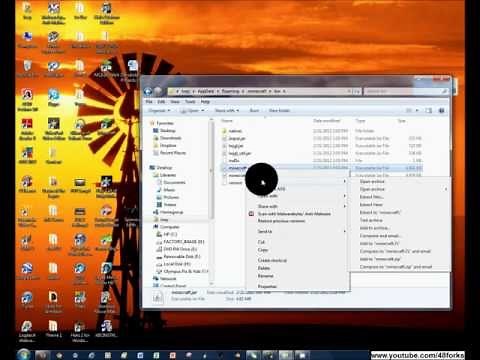Select Favorites in the navigation pane

point(165,123)
